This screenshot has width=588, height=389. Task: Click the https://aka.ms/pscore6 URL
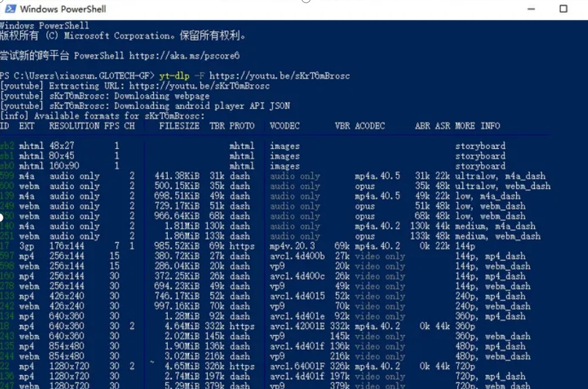(x=184, y=56)
